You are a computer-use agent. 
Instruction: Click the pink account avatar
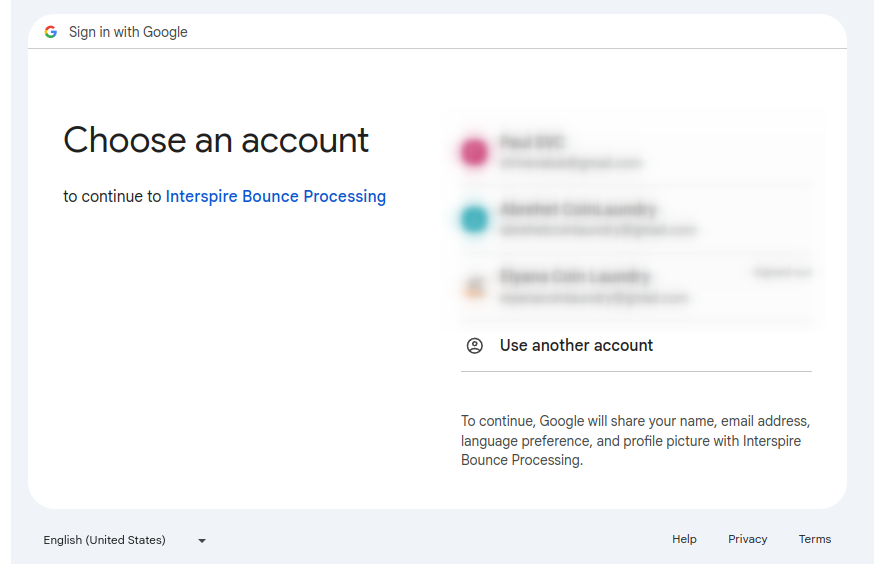[x=474, y=152]
